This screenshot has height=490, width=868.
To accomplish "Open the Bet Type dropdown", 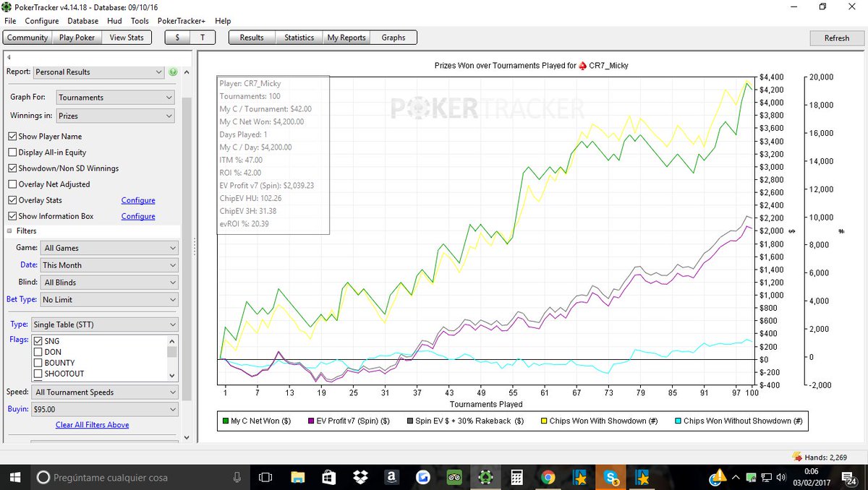I will pyautogui.click(x=109, y=300).
